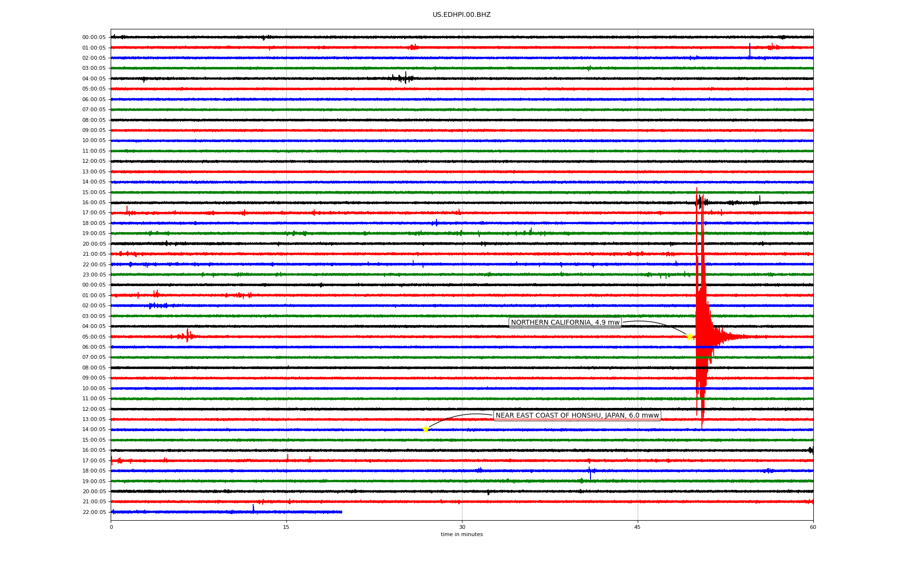The image size is (924, 578).
Task: Click the 14:00:05 label beside Honshu event trace
Action: point(94,430)
